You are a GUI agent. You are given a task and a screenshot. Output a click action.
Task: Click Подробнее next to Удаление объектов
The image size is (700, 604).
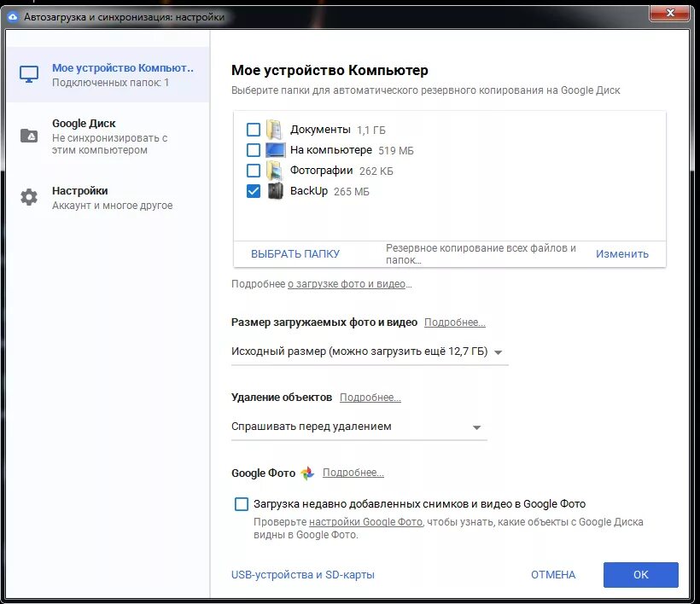coord(370,398)
